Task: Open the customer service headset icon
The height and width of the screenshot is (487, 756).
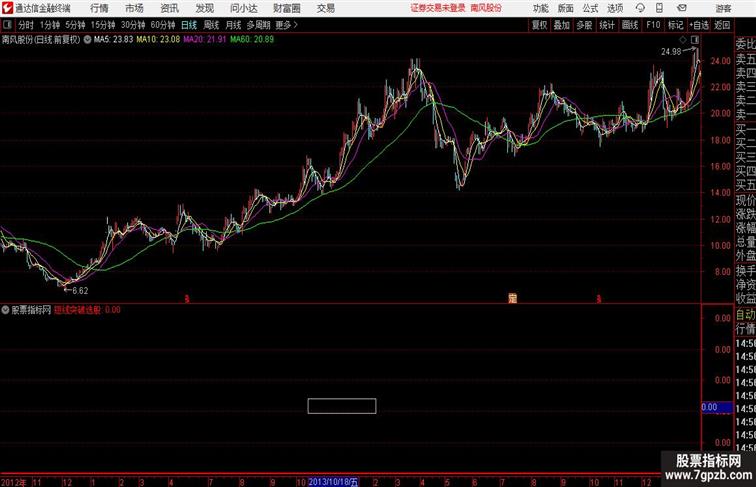Action: [x=640, y=8]
